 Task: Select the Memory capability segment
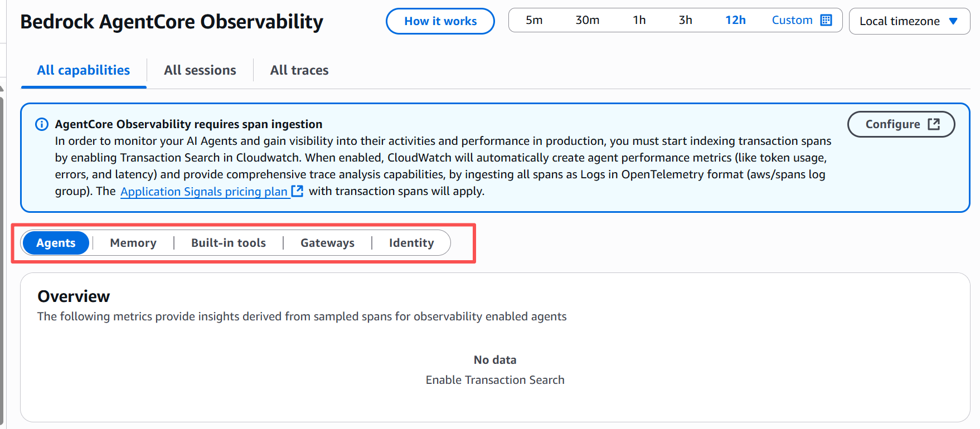[x=133, y=243]
